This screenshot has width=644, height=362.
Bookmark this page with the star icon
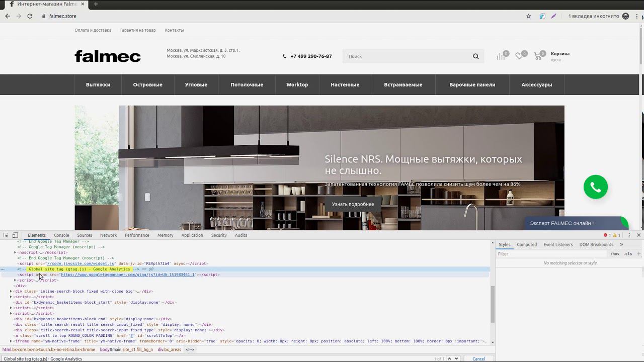coord(529,16)
